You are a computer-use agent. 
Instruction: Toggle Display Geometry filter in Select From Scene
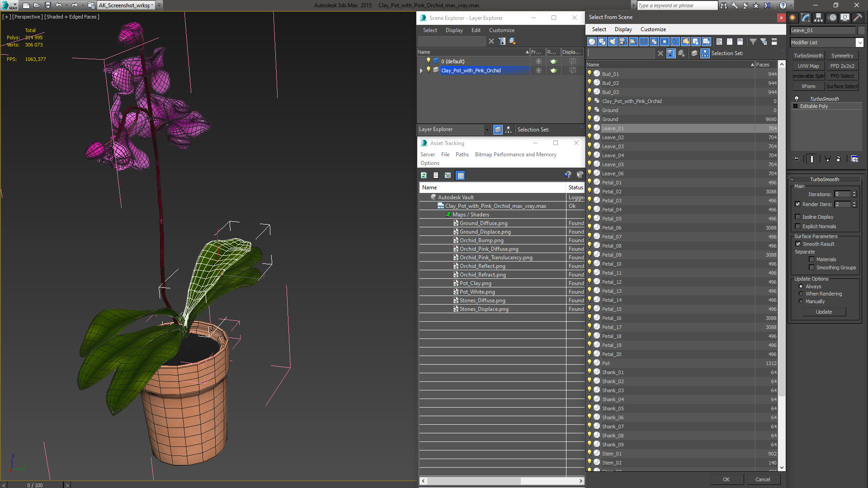coord(592,42)
